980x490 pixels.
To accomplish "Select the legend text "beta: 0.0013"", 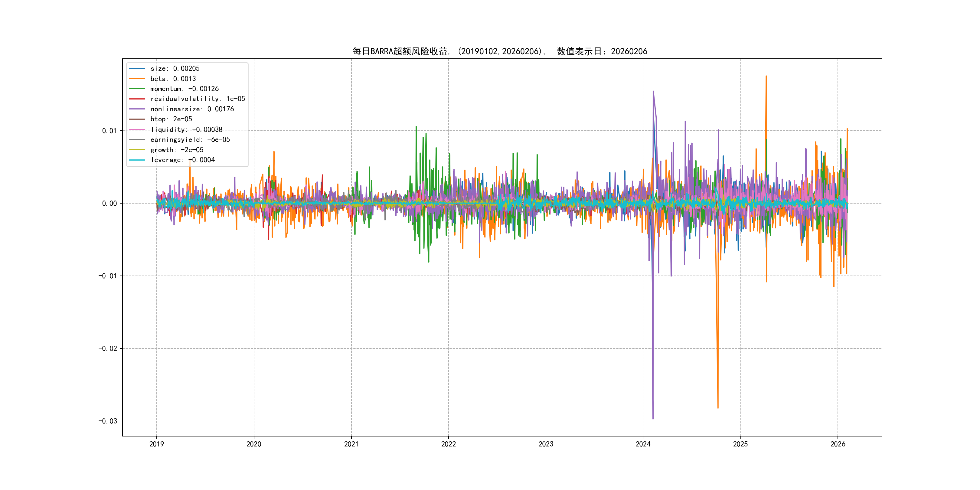I will [x=173, y=79].
